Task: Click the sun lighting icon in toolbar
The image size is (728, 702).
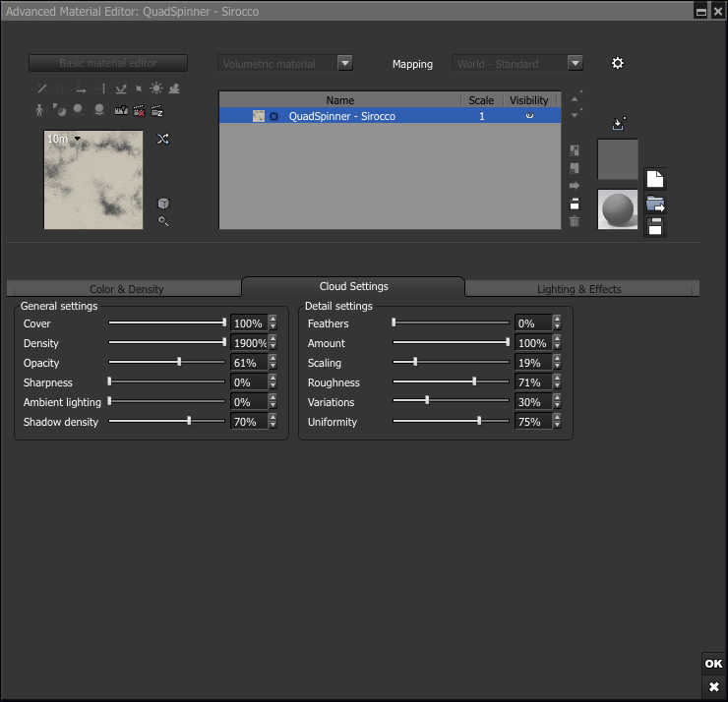Action: pos(156,88)
